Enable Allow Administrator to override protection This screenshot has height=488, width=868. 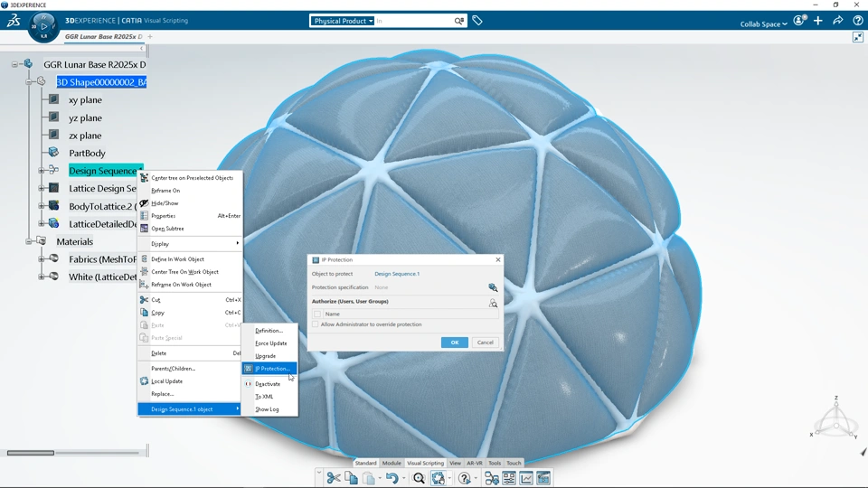point(316,324)
